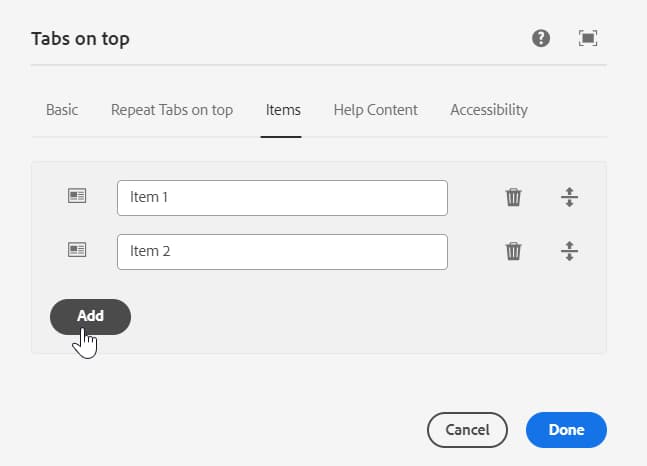Open the Repeat Tabs on top tab

point(172,110)
